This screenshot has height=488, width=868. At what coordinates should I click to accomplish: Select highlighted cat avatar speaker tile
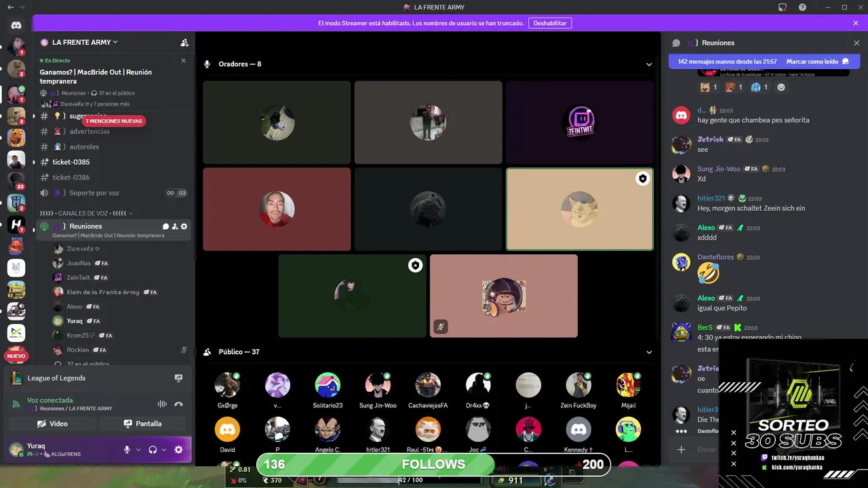(580, 209)
